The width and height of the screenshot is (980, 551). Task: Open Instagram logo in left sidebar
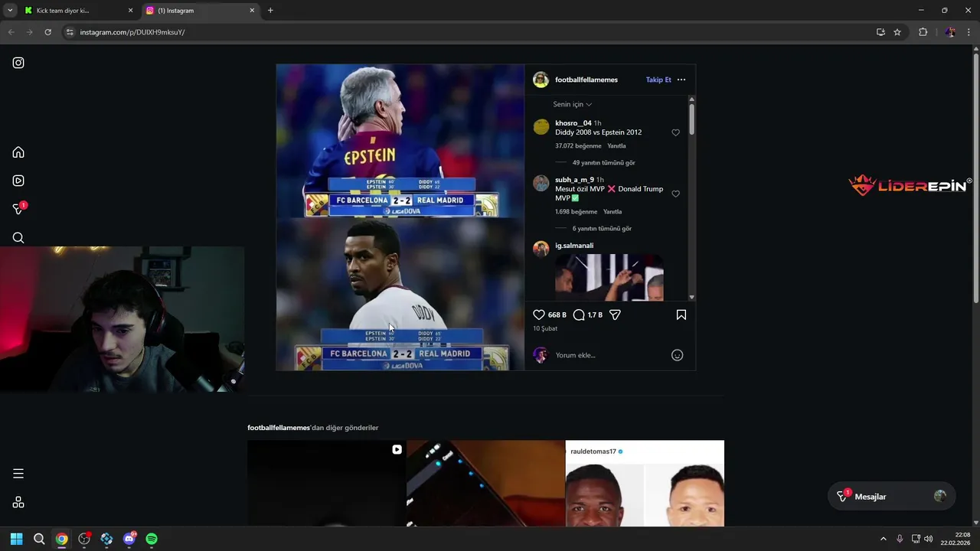pos(18,63)
